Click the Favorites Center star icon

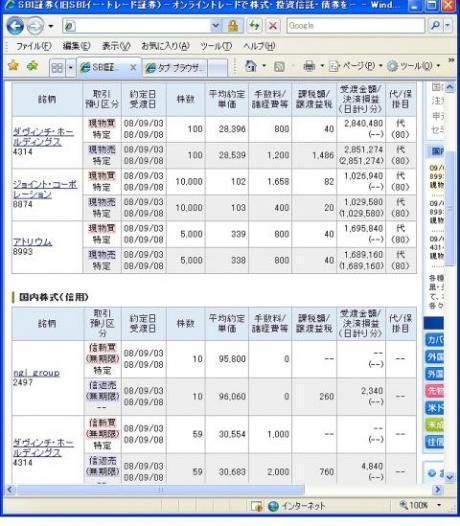[13, 66]
